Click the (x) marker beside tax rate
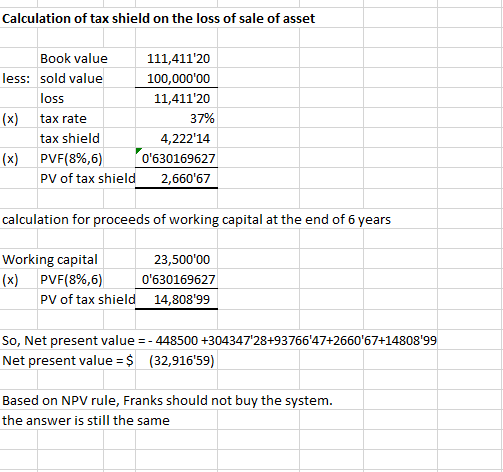This screenshot has width=503, height=472. tap(10, 119)
